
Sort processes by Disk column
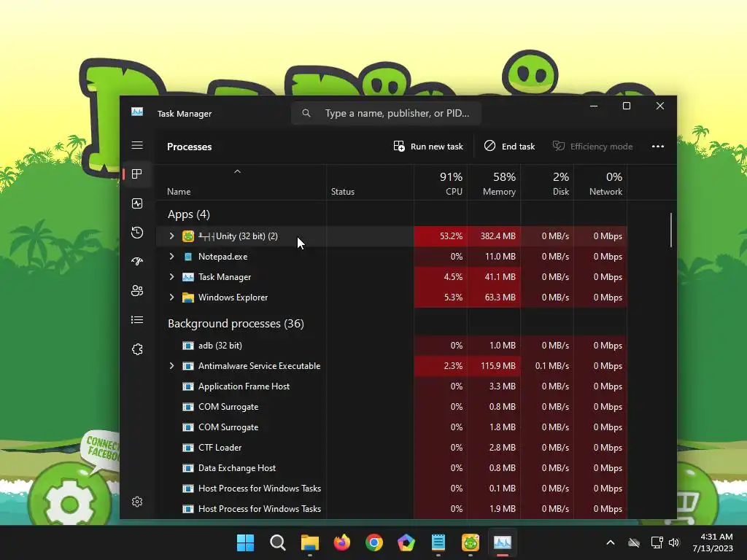[x=547, y=183]
